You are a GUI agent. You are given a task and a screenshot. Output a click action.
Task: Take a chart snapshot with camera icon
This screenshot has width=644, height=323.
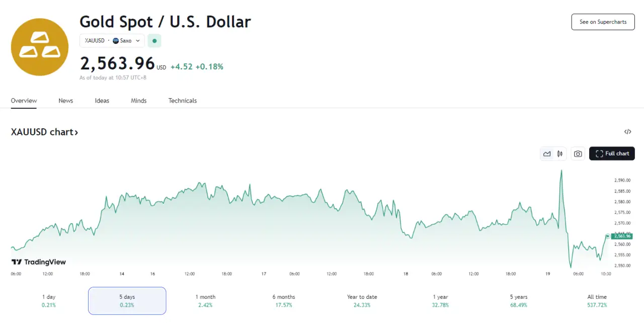pos(578,154)
